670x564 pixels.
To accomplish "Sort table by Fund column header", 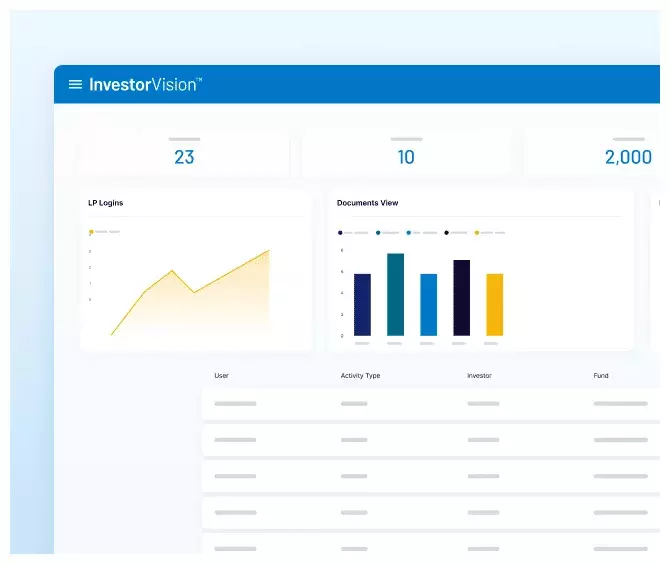I will pos(601,376).
